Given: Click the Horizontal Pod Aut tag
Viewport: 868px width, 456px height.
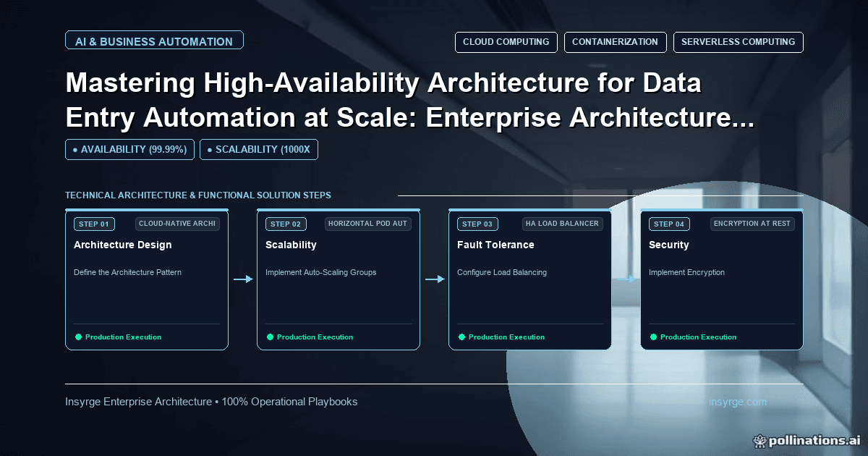Looking at the screenshot, I should 367,224.
